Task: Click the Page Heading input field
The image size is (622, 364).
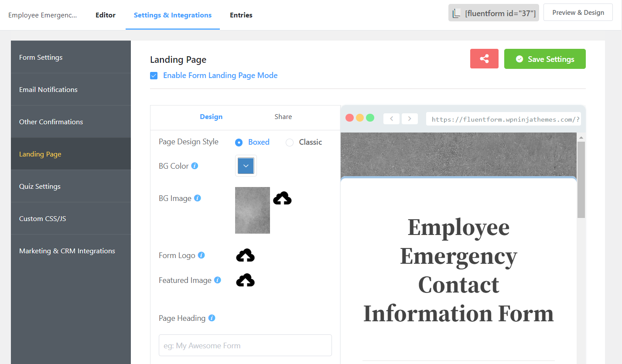Action: (x=245, y=345)
